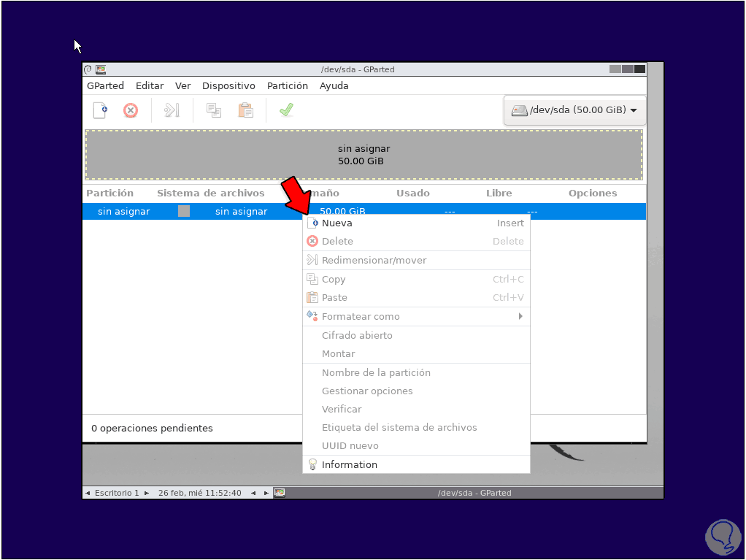This screenshot has width=746, height=560.
Task: Select Cifrado abierto menu entry
Action: point(416,335)
